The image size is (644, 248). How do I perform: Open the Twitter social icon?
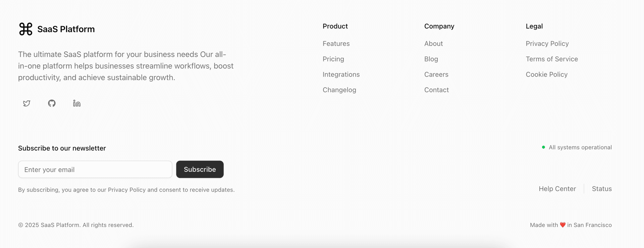pos(26,103)
